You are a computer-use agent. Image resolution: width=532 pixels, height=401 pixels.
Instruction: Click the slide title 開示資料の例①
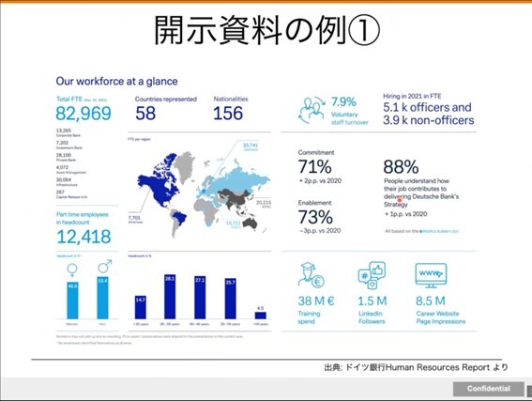point(267,31)
